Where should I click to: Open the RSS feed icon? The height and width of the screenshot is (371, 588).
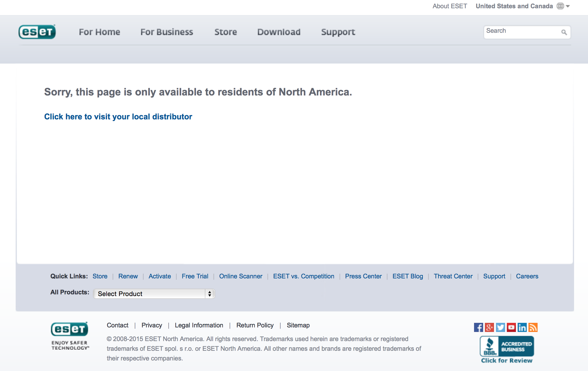[533, 327]
